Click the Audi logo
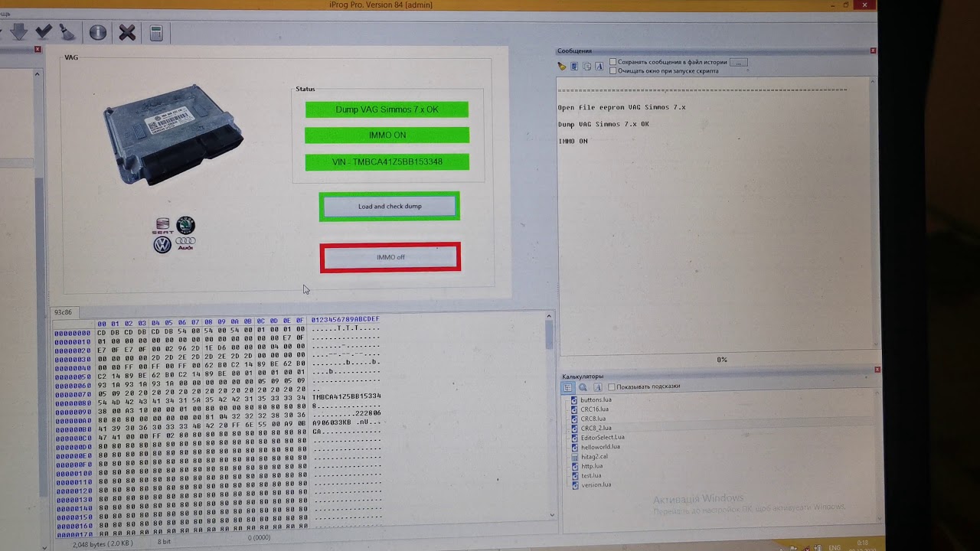980x551 pixels. point(185,243)
